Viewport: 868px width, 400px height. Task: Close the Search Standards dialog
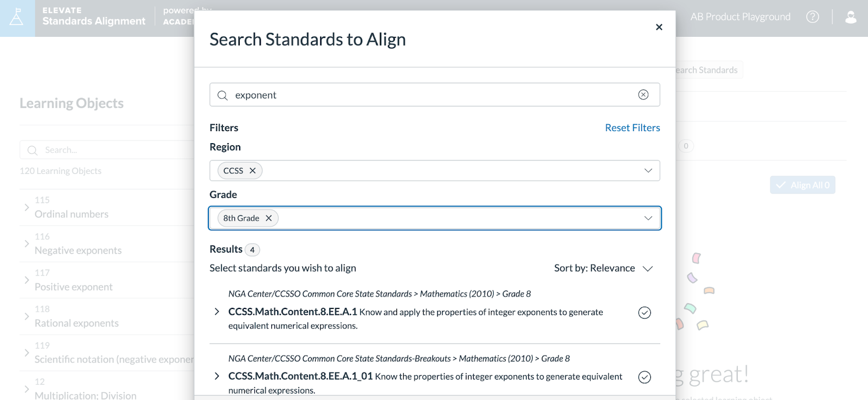659,27
